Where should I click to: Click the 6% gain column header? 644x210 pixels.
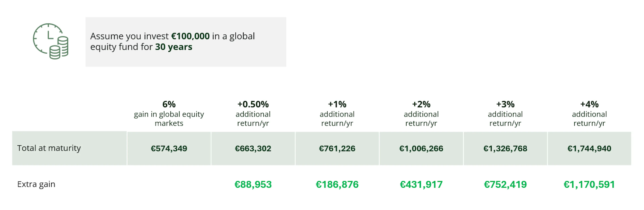click(169, 113)
